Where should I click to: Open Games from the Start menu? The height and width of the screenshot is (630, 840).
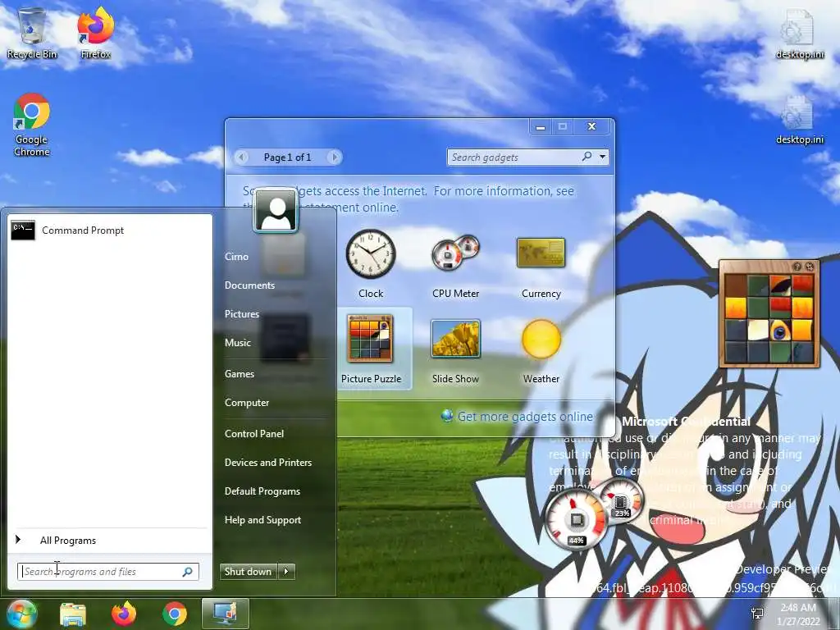tap(240, 374)
